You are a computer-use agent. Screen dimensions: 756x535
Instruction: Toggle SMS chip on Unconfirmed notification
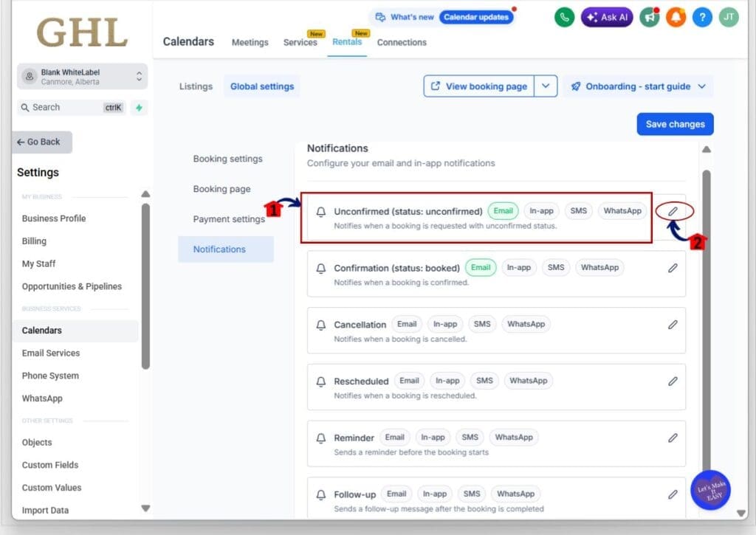(x=579, y=210)
